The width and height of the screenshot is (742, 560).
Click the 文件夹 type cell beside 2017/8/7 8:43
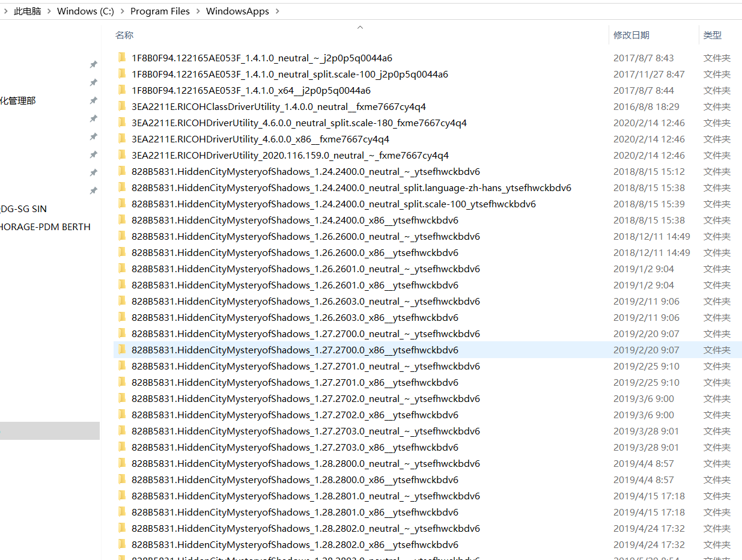(717, 58)
